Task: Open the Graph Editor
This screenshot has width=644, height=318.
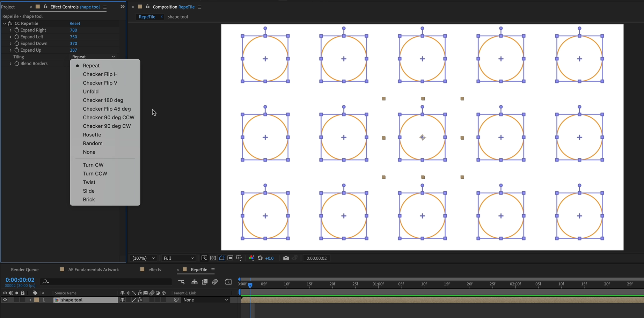Action: click(228, 282)
